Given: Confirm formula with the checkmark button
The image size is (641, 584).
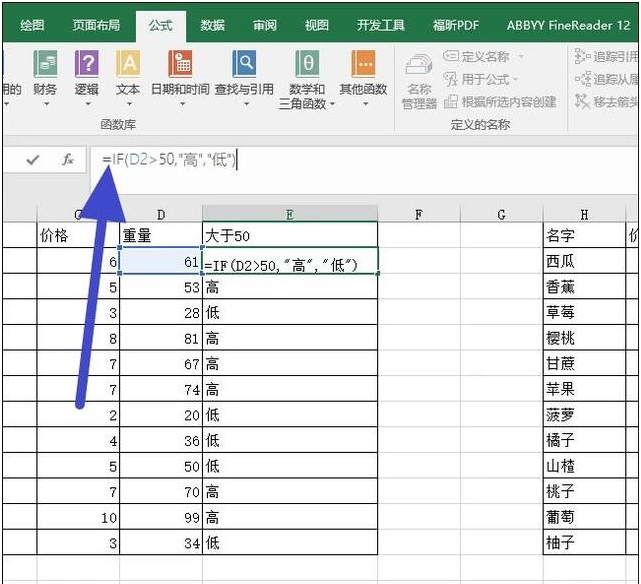Looking at the screenshot, I should coord(33,159).
